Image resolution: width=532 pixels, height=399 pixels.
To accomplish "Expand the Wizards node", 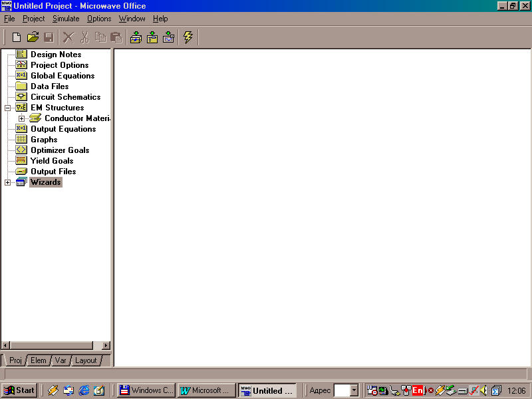I will tap(7, 182).
